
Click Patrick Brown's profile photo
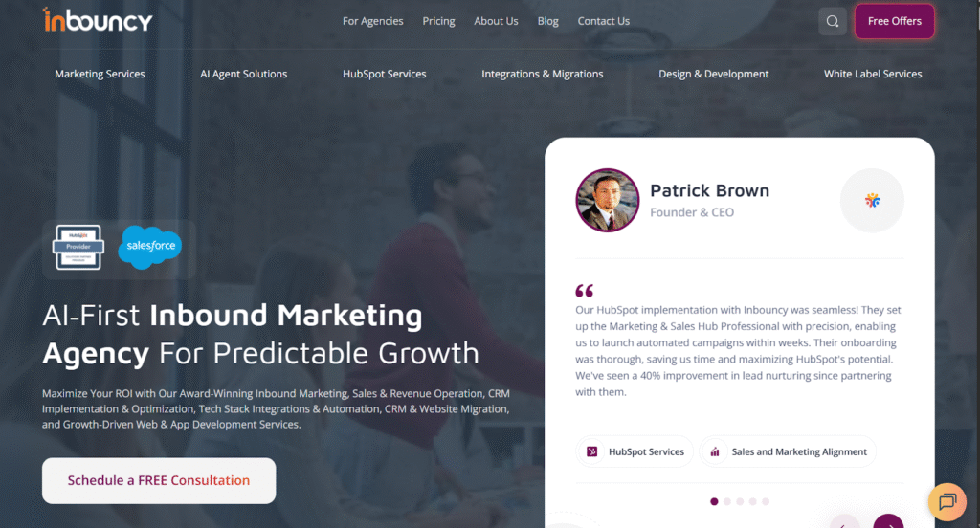click(608, 201)
